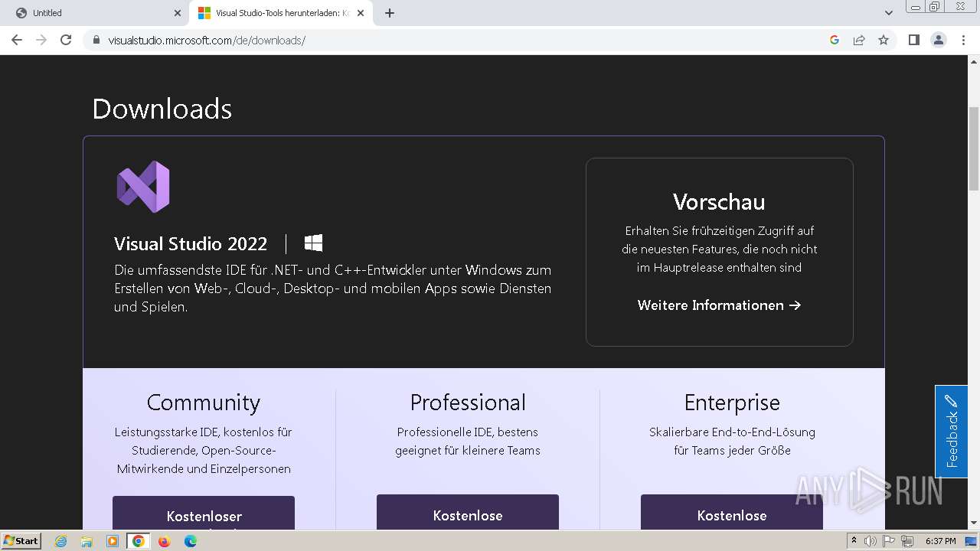Image resolution: width=980 pixels, height=551 pixels.
Task: Launch Internet Explorer from taskbar
Action: [60, 541]
